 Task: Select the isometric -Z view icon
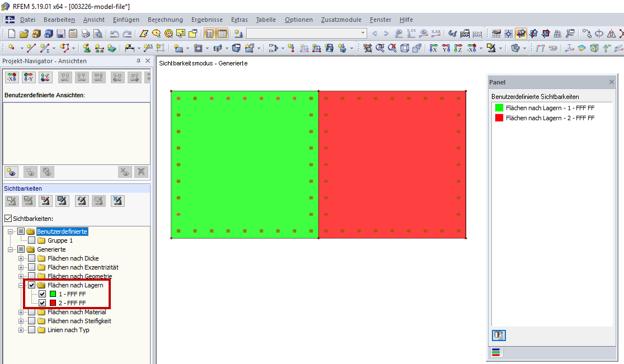click(45, 77)
